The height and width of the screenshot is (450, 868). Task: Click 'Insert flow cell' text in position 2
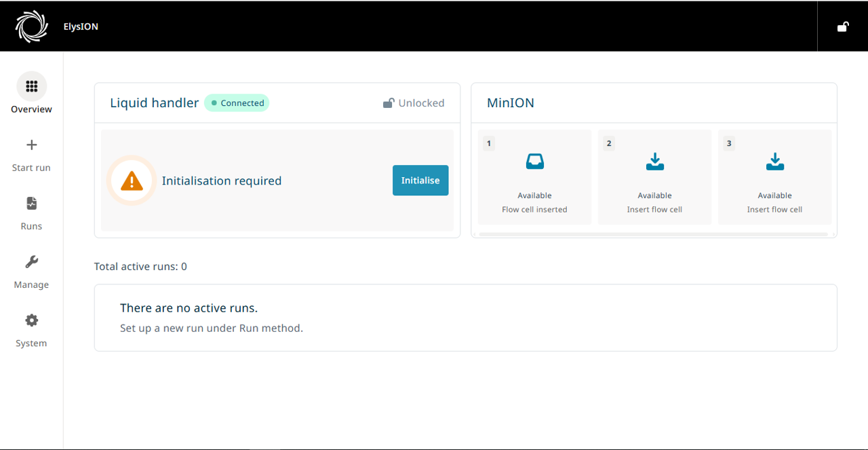click(x=654, y=210)
